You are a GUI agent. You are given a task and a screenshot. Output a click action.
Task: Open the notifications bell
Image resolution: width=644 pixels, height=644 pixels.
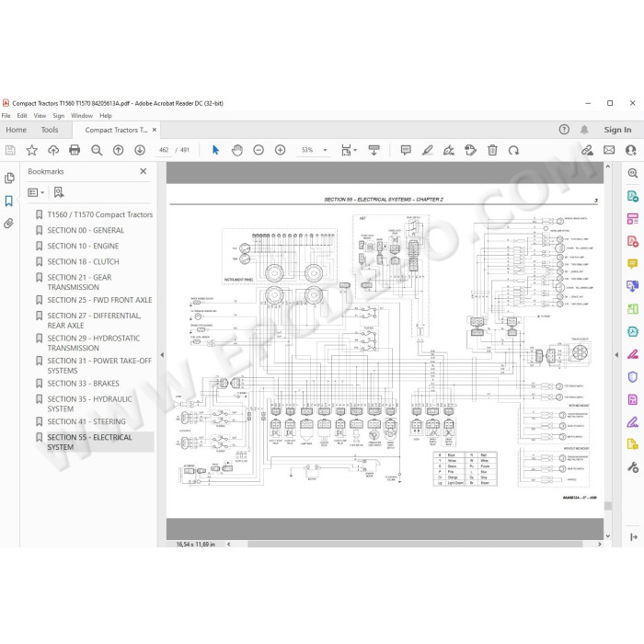click(584, 130)
